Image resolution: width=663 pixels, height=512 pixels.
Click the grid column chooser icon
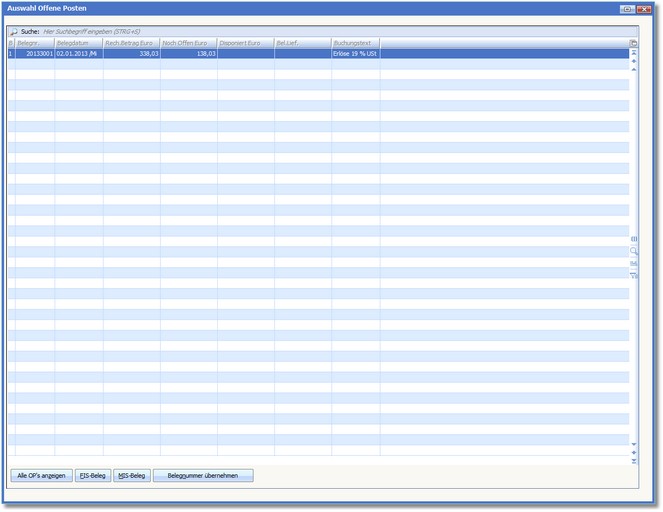coord(633,43)
